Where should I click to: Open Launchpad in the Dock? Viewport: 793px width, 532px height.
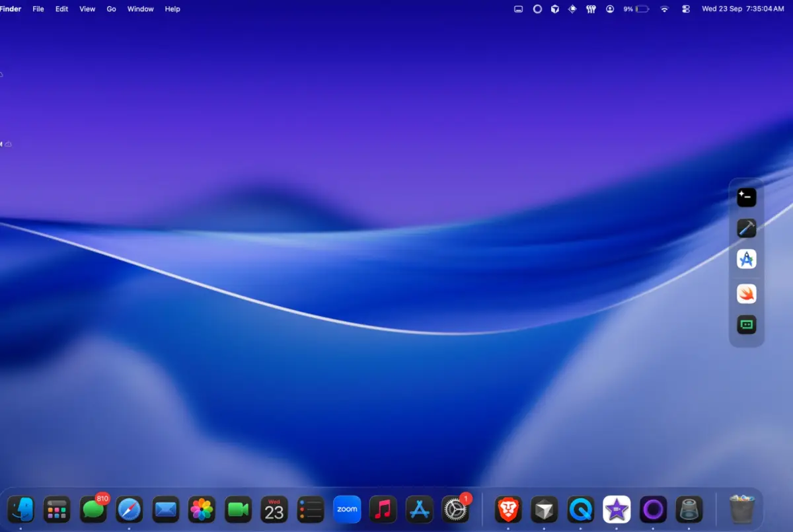[x=57, y=510]
